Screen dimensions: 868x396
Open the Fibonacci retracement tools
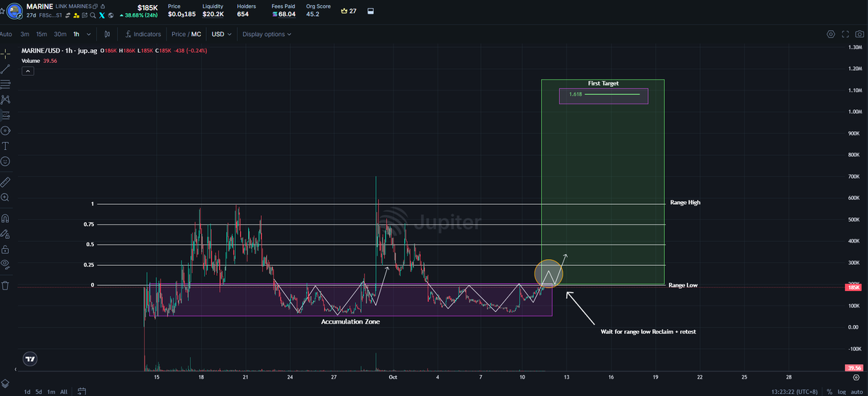tap(6, 84)
